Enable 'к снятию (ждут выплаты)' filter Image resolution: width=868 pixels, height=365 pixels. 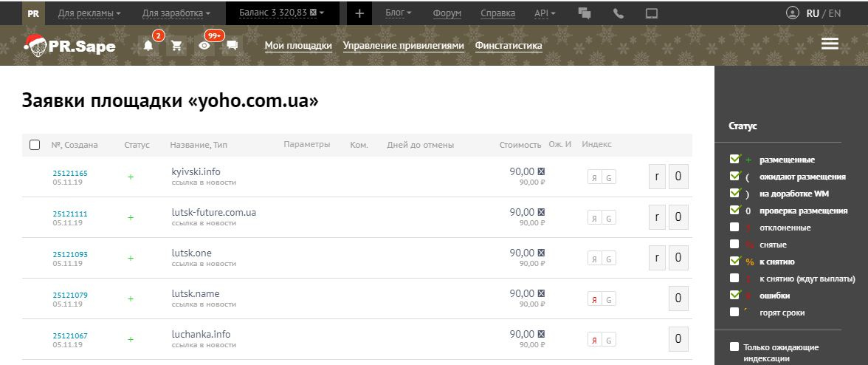(x=734, y=278)
